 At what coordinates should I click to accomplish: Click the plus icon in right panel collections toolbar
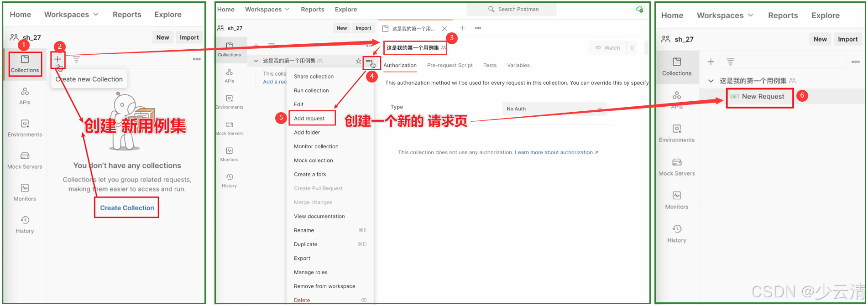(x=711, y=62)
